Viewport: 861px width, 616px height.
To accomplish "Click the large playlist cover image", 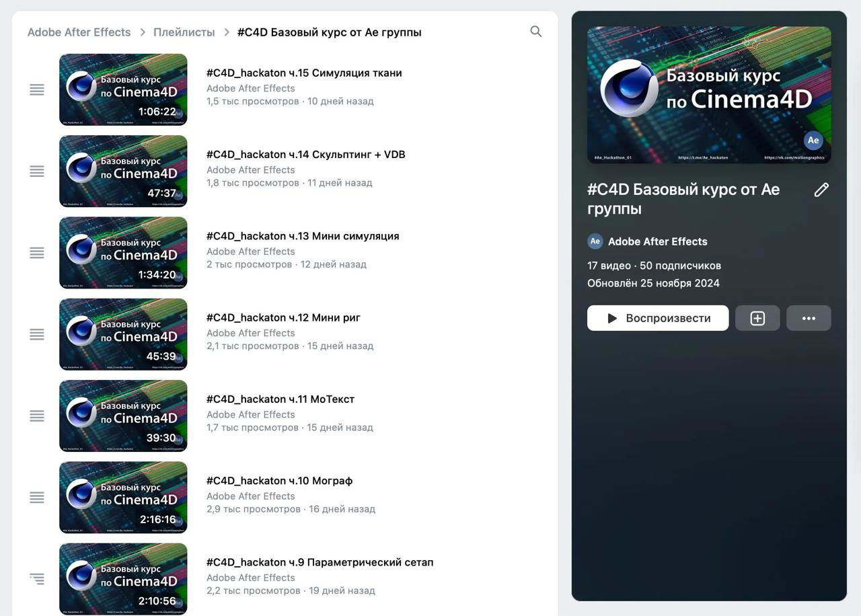I will [709, 95].
